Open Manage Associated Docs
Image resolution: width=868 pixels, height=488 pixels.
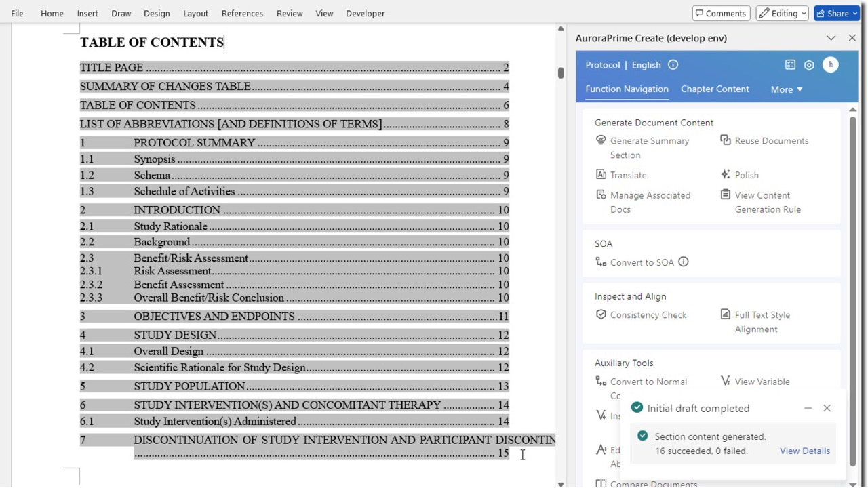click(643, 202)
